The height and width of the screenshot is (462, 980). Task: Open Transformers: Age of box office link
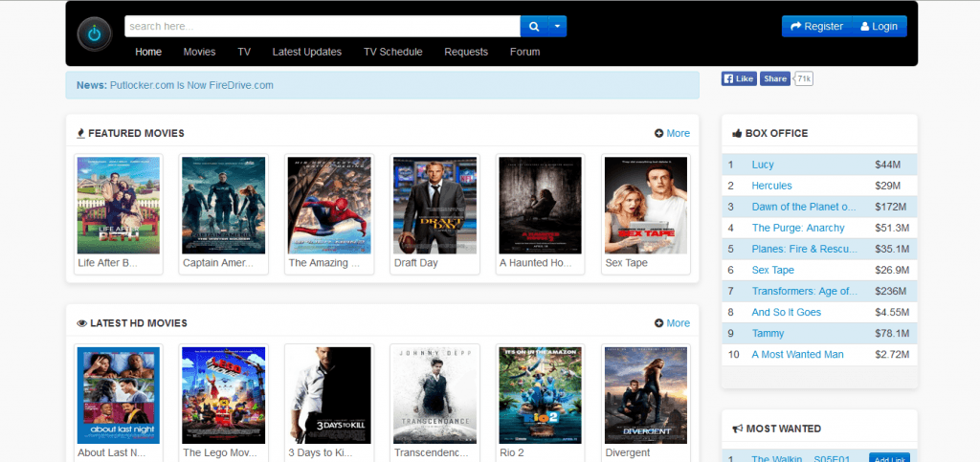[805, 291]
